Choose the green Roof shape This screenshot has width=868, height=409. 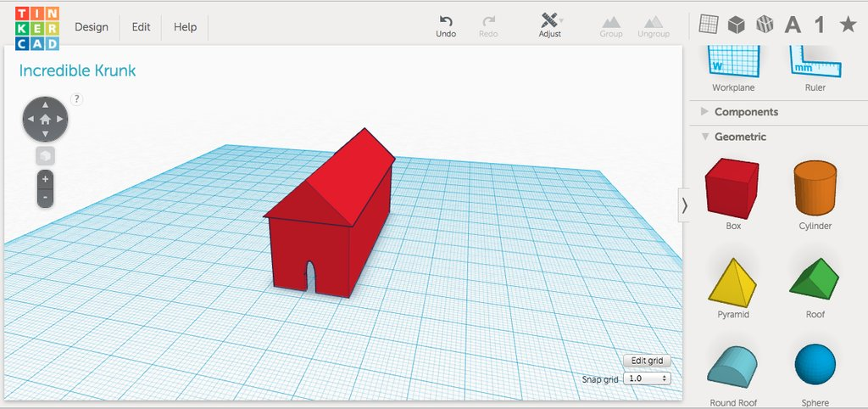[x=815, y=280]
